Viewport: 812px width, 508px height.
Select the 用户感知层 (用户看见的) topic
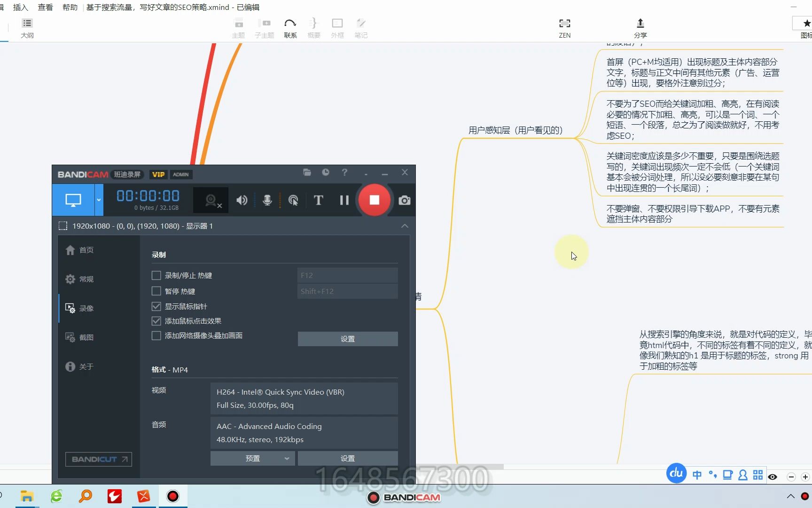[x=515, y=130]
